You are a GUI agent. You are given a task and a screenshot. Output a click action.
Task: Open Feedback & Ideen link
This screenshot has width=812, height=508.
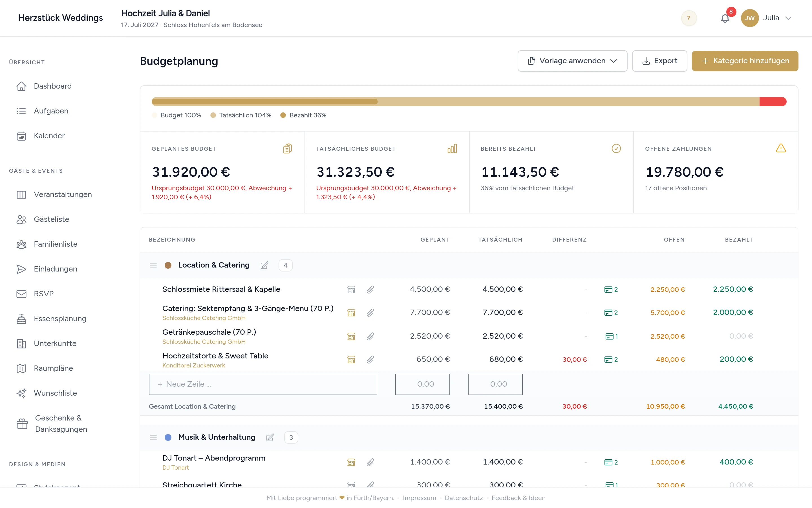coord(518,498)
